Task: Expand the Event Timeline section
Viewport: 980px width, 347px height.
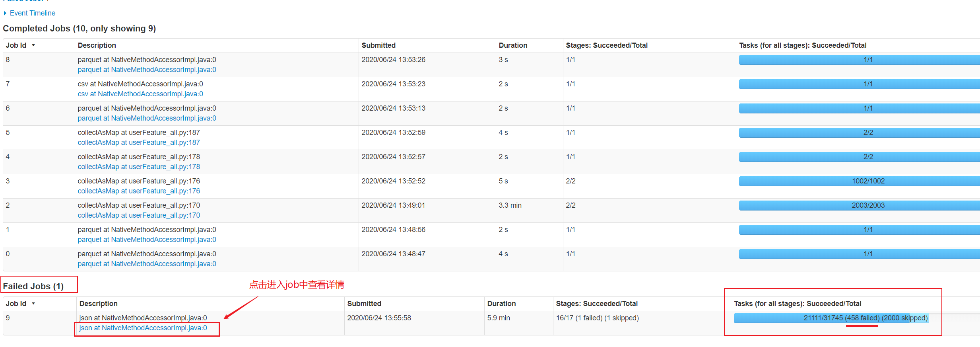Action: (x=29, y=13)
